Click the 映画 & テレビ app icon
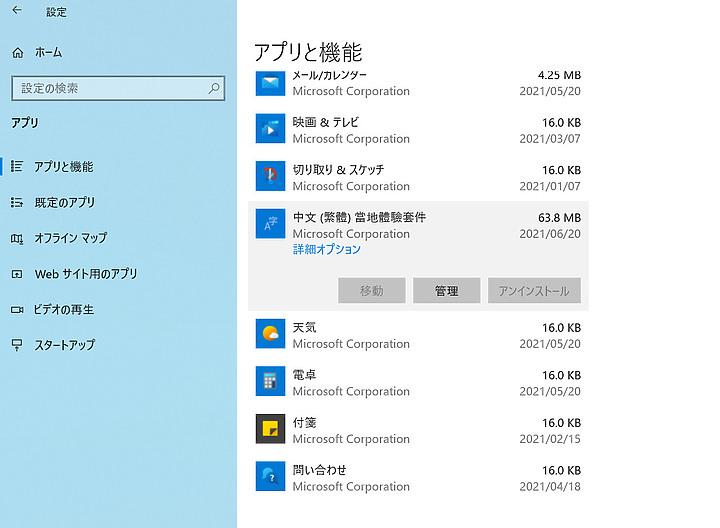The image size is (720, 528). 270,129
